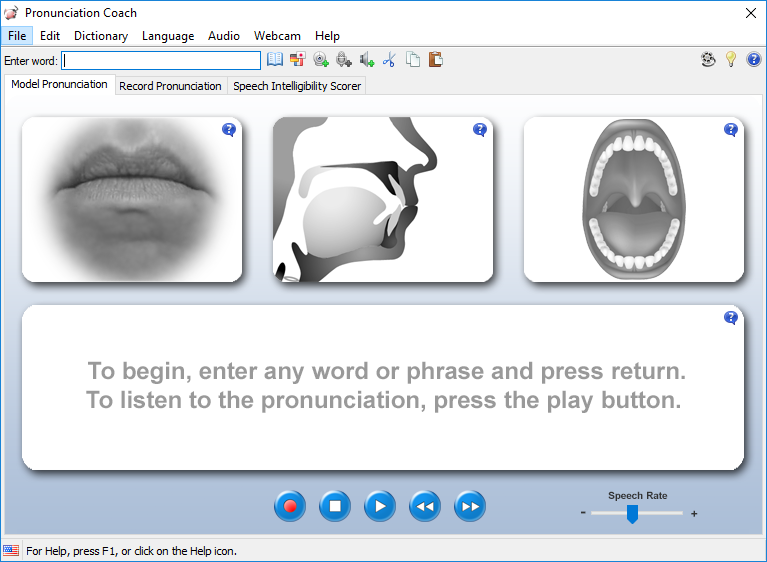Image resolution: width=767 pixels, height=562 pixels.
Task: Click the speaker icon in toolbar
Action: tap(367, 60)
